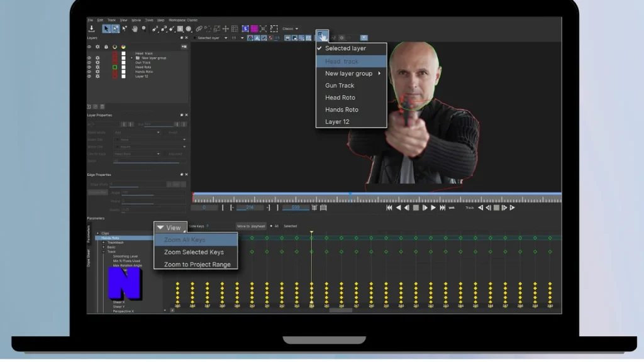Click the red spline color of Layer 12

click(114, 76)
